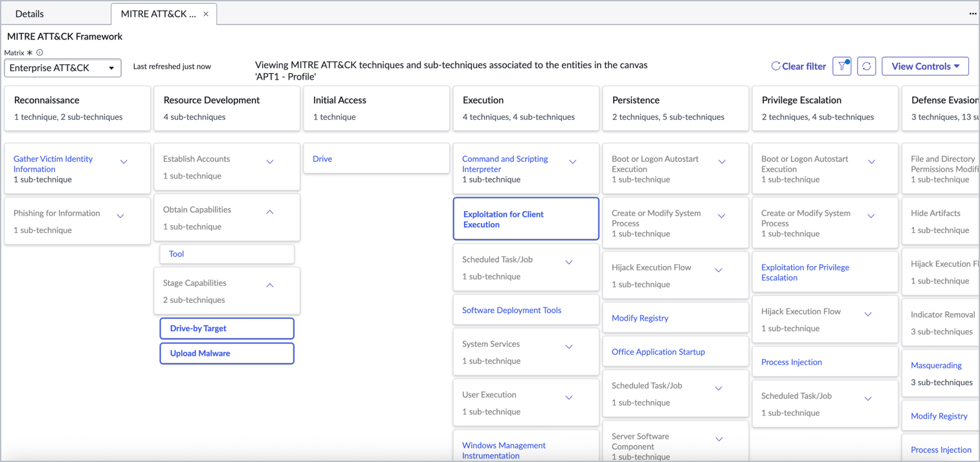Expand User Execution chevron

point(569,397)
